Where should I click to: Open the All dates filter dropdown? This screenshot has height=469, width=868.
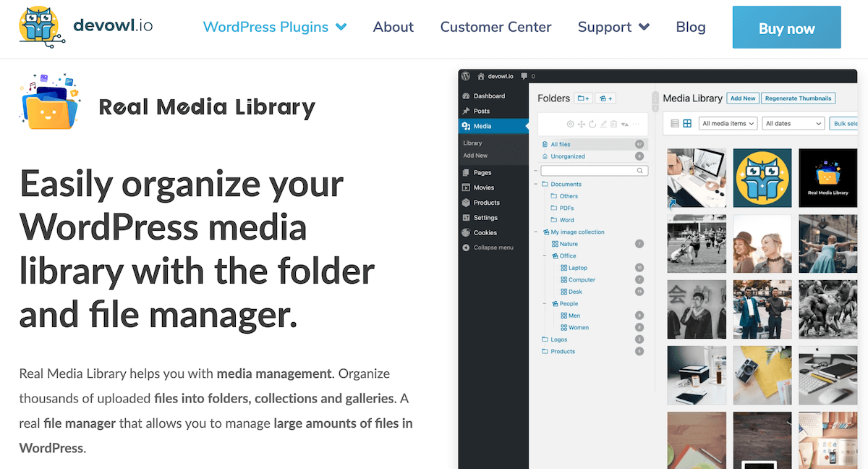(793, 123)
